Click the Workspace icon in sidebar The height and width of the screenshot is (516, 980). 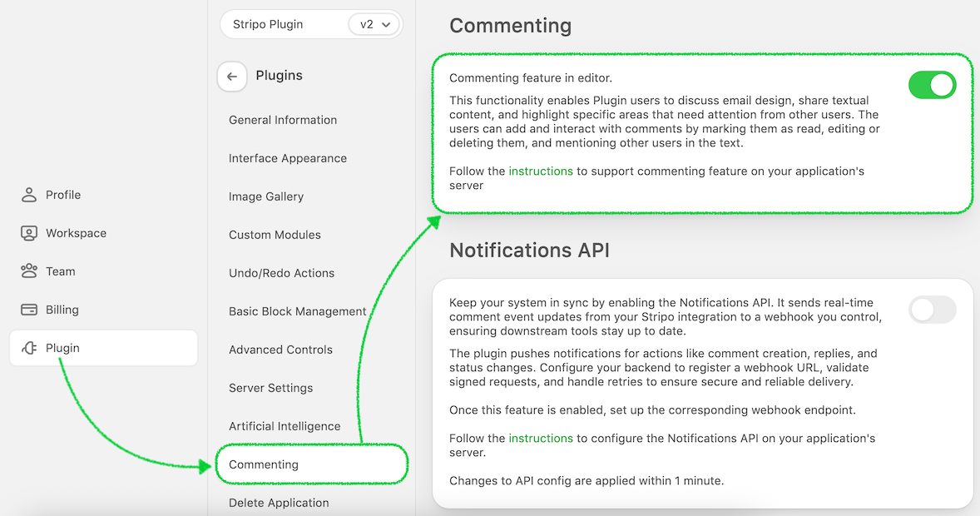click(x=29, y=233)
